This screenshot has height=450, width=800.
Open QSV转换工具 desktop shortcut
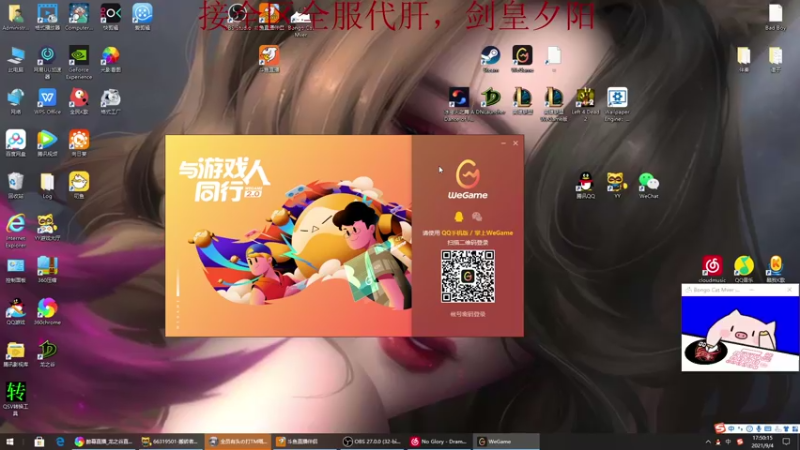(x=15, y=399)
